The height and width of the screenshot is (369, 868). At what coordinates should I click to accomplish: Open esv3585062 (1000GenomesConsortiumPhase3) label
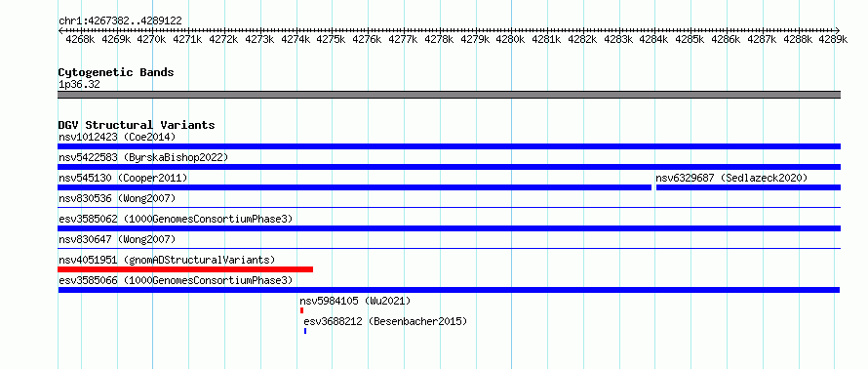[176, 219]
